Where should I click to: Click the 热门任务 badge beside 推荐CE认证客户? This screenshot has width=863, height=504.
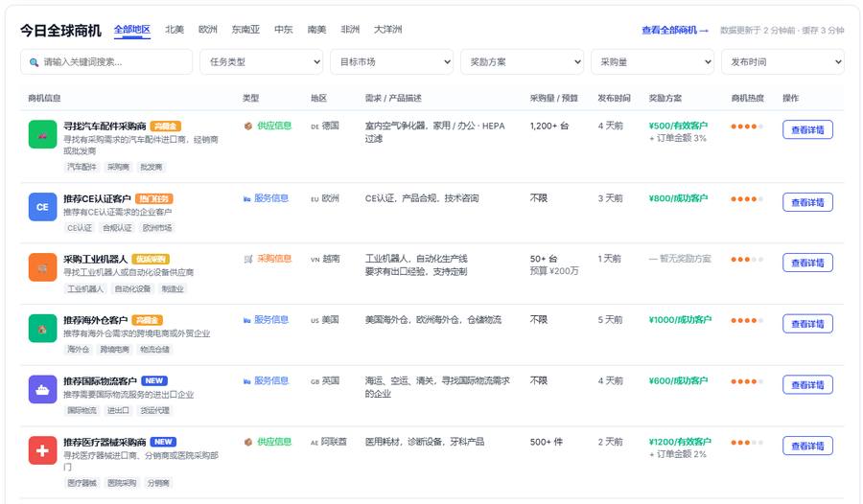(154, 198)
